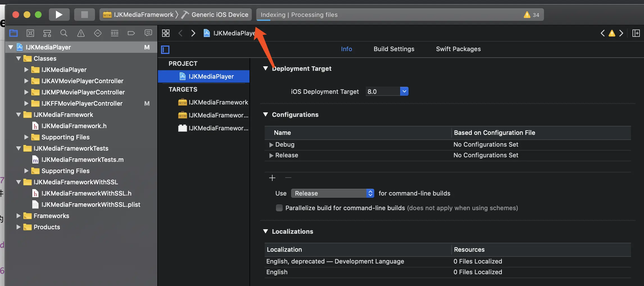Open the Source Control navigator
Screen dimensions: 644x286
pos(30,33)
